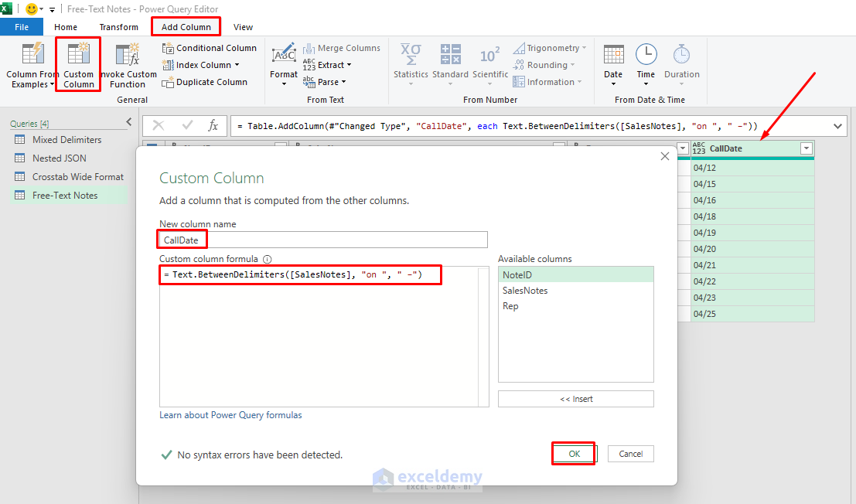Click the formula info icon

coord(267,259)
